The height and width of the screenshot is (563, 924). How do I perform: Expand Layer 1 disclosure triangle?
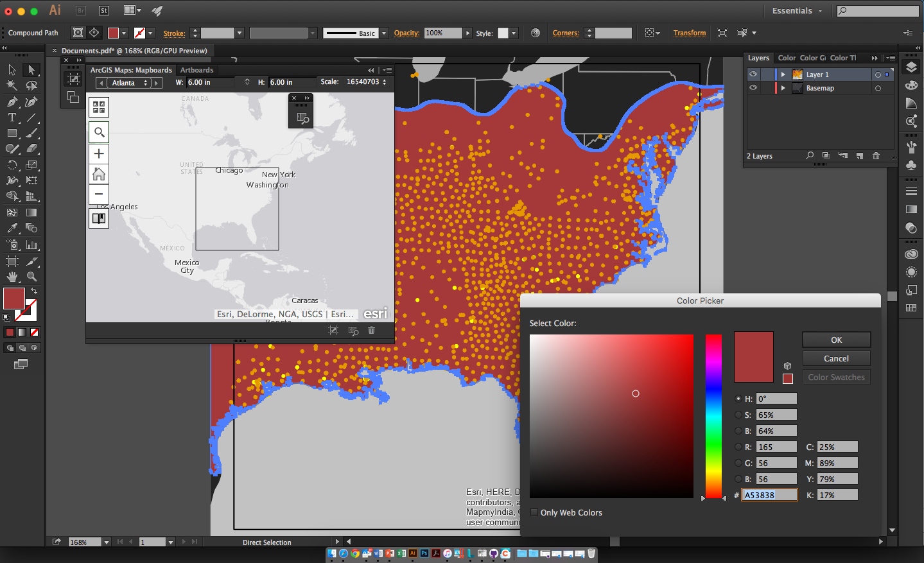click(x=783, y=74)
